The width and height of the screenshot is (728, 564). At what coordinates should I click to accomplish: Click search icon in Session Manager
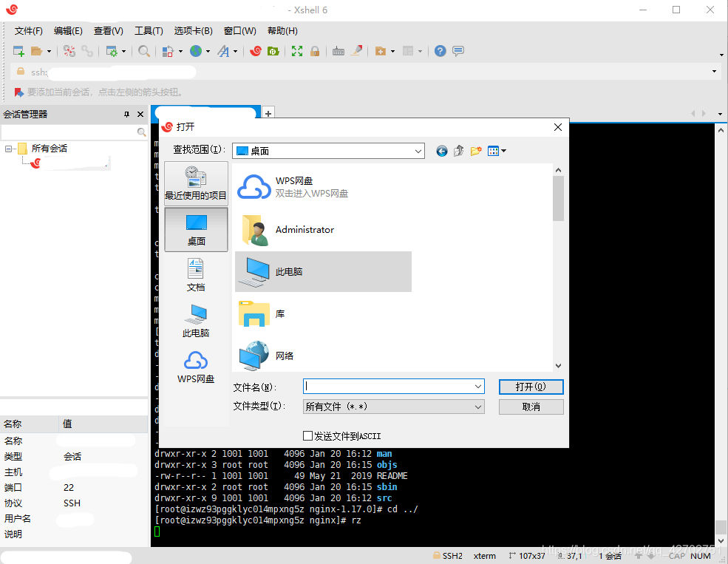click(x=142, y=132)
